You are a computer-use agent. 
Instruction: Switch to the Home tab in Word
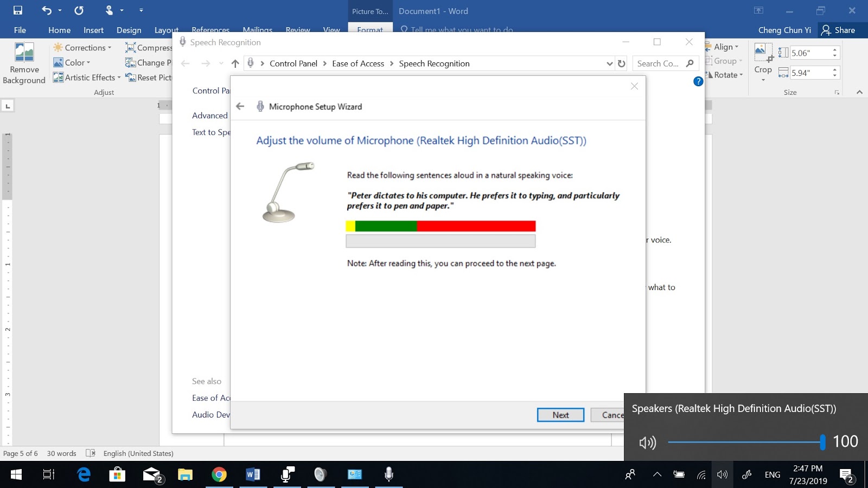click(x=59, y=30)
